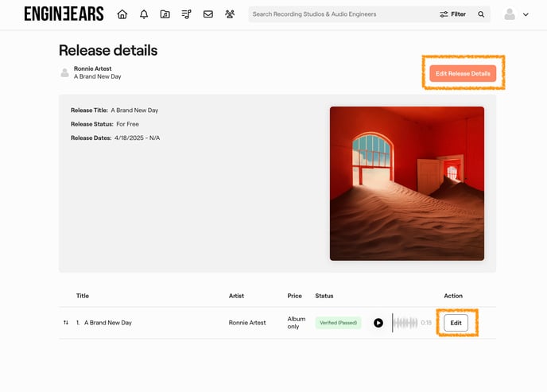Click the reorder arrows on track 1
Viewport: 547px width, 392px height.
tap(66, 323)
